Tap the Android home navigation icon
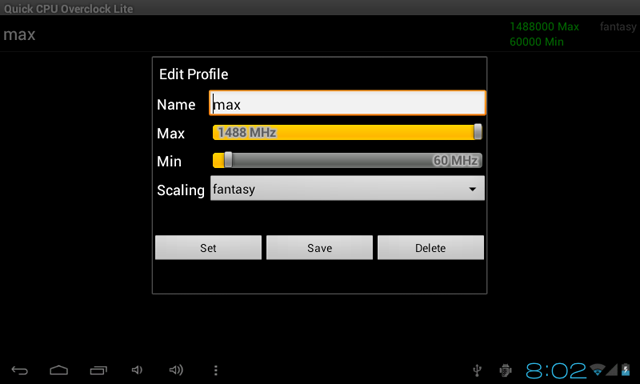 tap(59, 370)
